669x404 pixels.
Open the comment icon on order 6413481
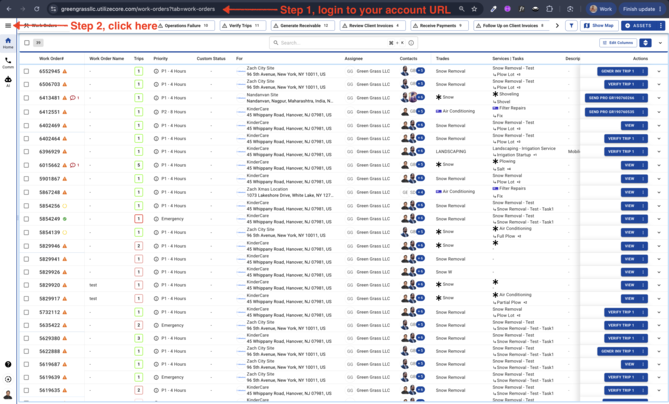coord(73,98)
